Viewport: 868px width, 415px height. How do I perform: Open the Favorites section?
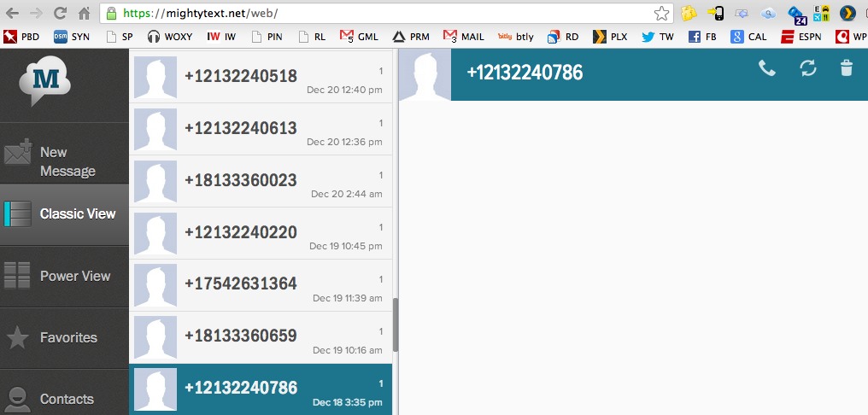coord(64,337)
